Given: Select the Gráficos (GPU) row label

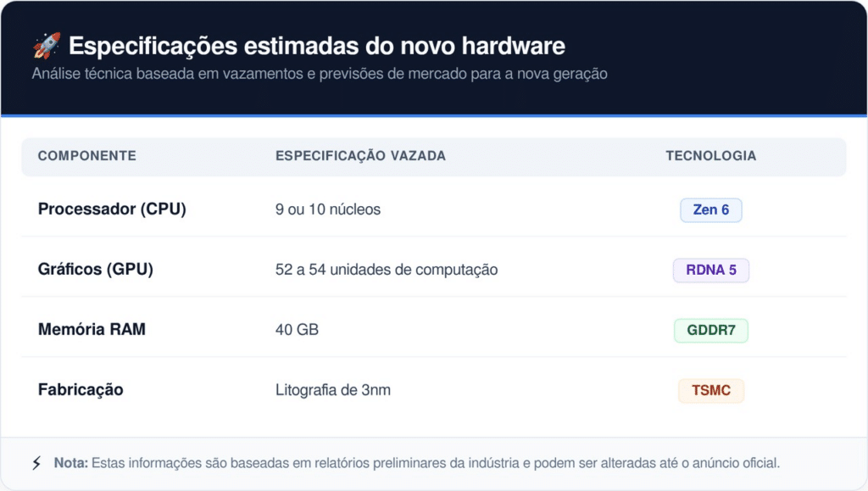Looking at the screenshot, I should [x=96, y=270].
